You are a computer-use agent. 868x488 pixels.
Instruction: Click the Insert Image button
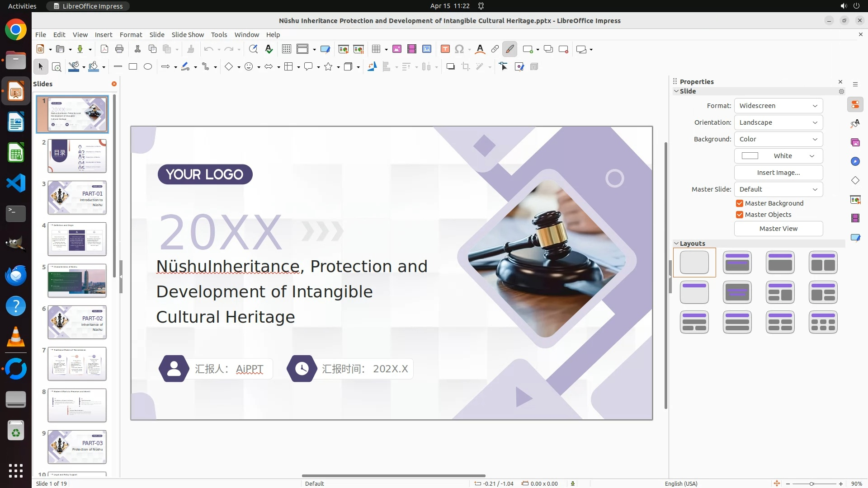pos(778,173)
